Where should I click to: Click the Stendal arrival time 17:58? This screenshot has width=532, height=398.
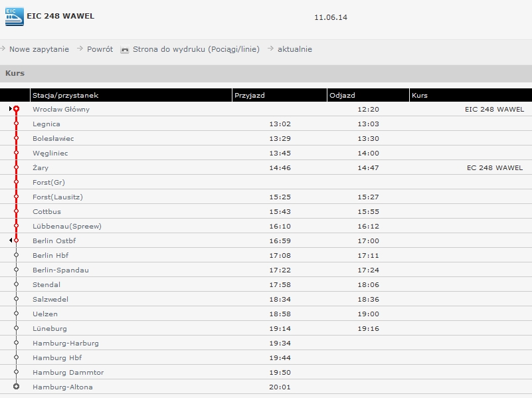[280, 284]
